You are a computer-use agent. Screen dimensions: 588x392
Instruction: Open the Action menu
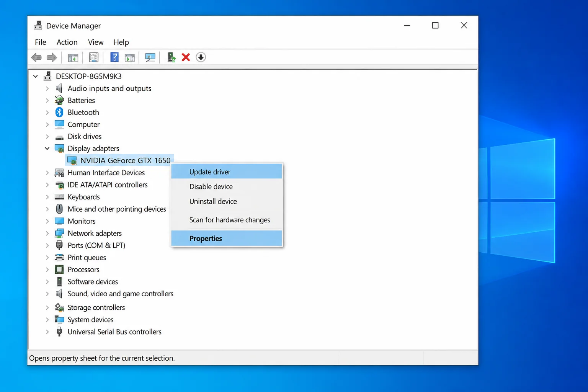point(67,42)
